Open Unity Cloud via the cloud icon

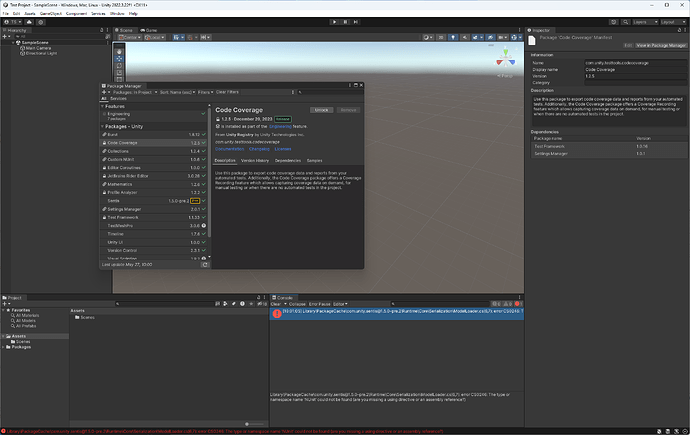[x=29, y=22]
